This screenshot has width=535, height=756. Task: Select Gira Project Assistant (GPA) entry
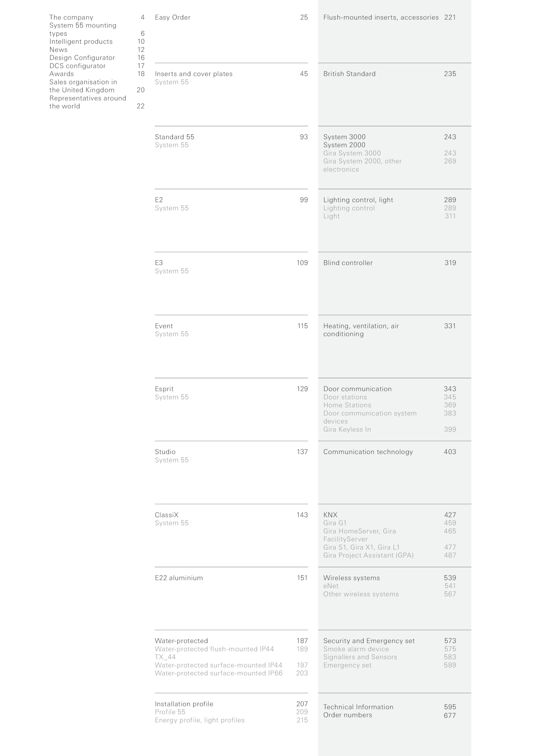point(368,555)
